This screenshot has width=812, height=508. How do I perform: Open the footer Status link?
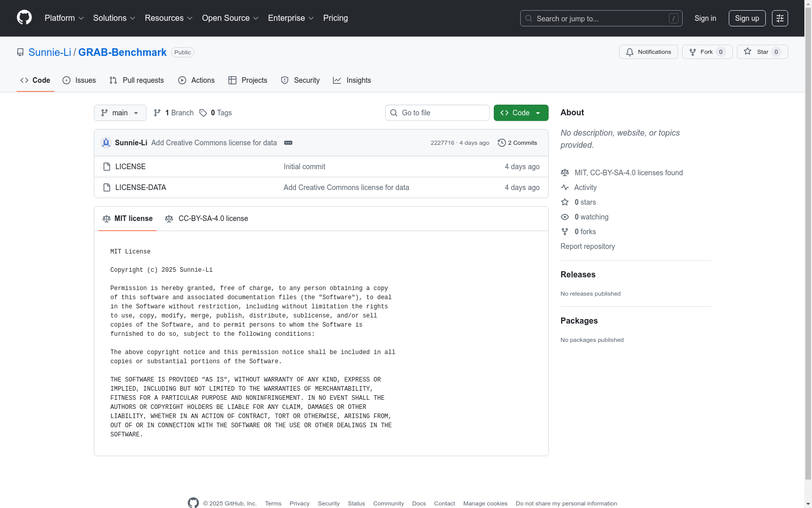coord(356,503)
